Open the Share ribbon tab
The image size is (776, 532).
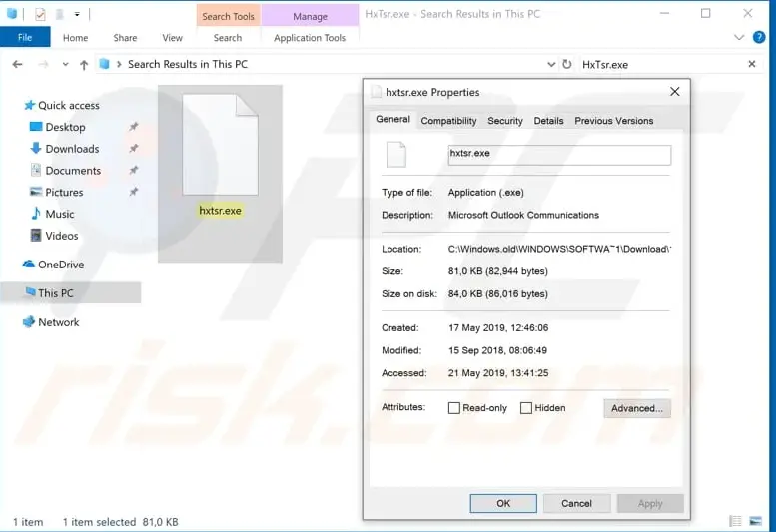[x=125, y=38]
